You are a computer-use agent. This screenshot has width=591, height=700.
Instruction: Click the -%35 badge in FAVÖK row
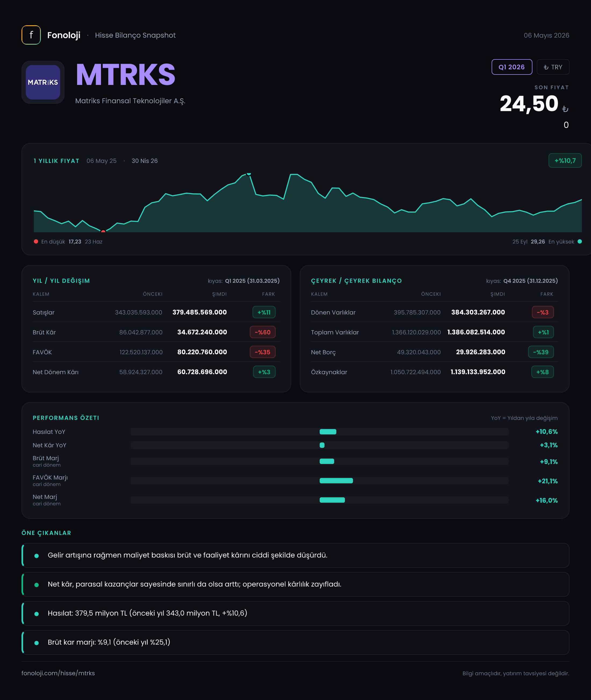(263, 352)
